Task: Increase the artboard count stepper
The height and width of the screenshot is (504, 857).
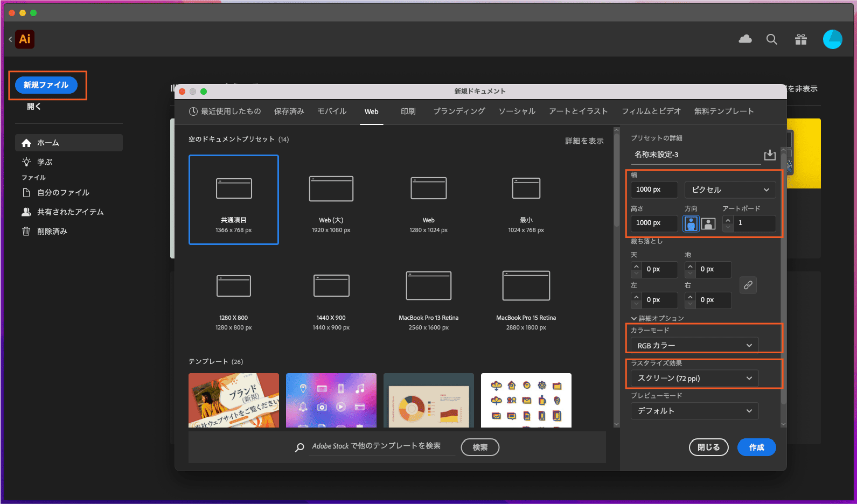Action: tap(728, 220)
